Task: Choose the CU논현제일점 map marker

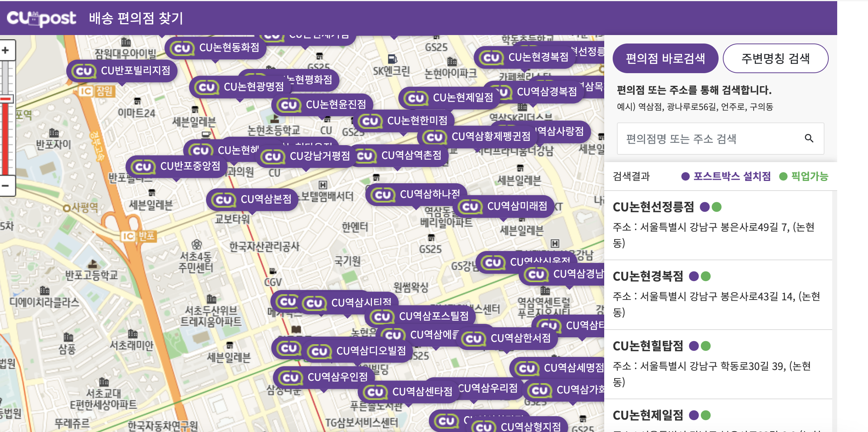Action: (x=449, y=98)
